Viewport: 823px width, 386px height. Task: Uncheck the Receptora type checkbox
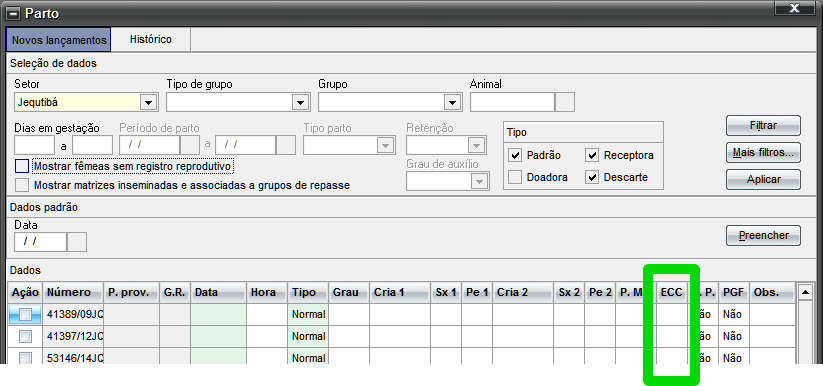click(x=593, y=155)
